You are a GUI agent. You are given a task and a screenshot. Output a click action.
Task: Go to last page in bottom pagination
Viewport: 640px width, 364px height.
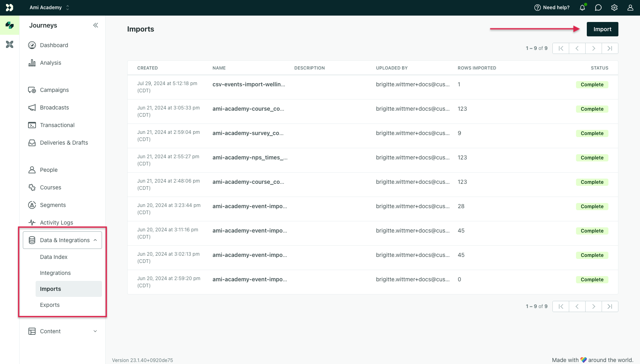(x=610, y=306)
